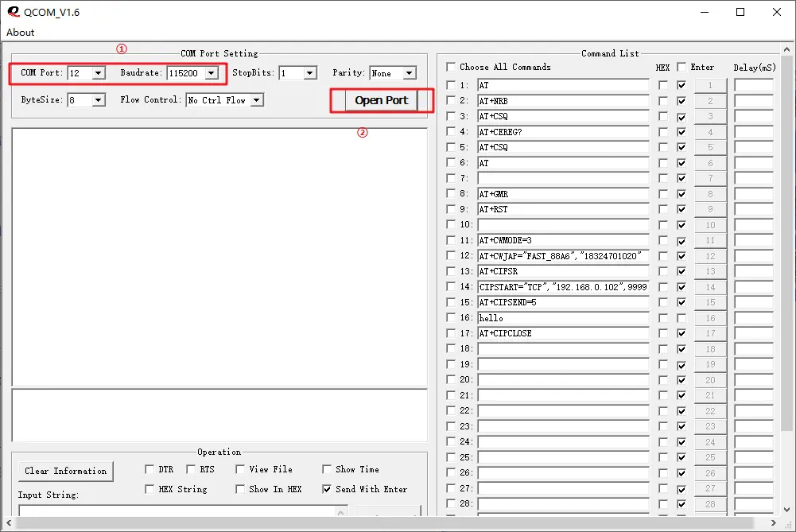Click empty command field 7
796x532 pixels.
point(564,178)
